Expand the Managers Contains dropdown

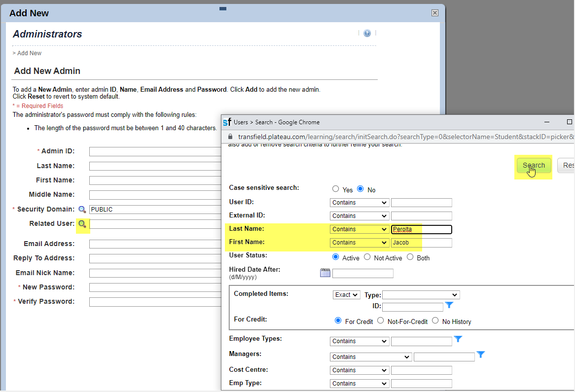pos(371,357)
